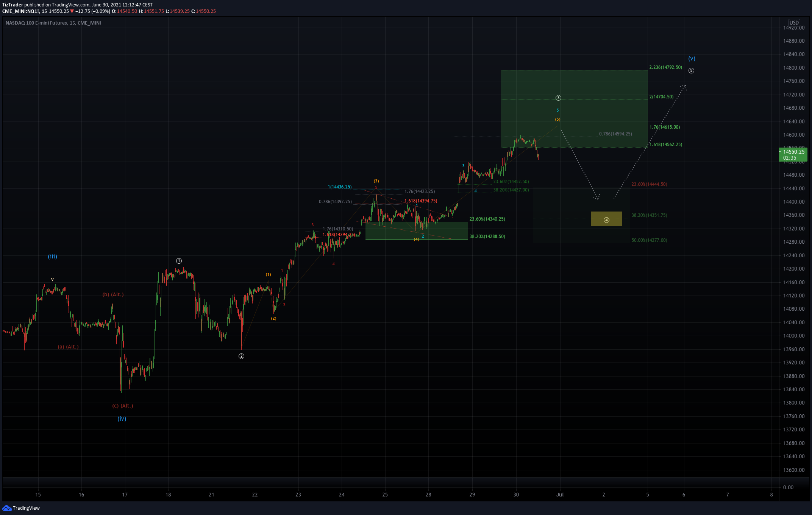Viewport: 812px width, 515px height.
Task: Select the circled 5 wave marker
Action: pos(691,70)
